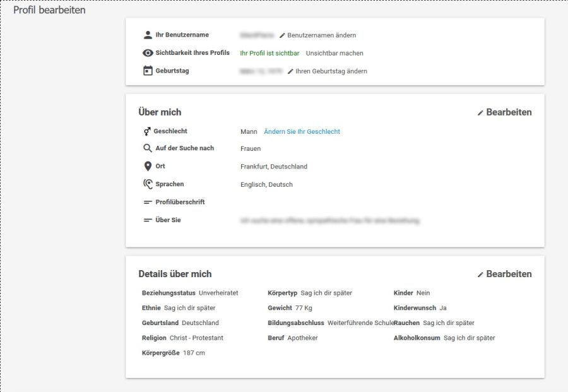
Task: Click the calendar icon next to Geburtstag
Action: pyautogui.click(x=148, y=71)
